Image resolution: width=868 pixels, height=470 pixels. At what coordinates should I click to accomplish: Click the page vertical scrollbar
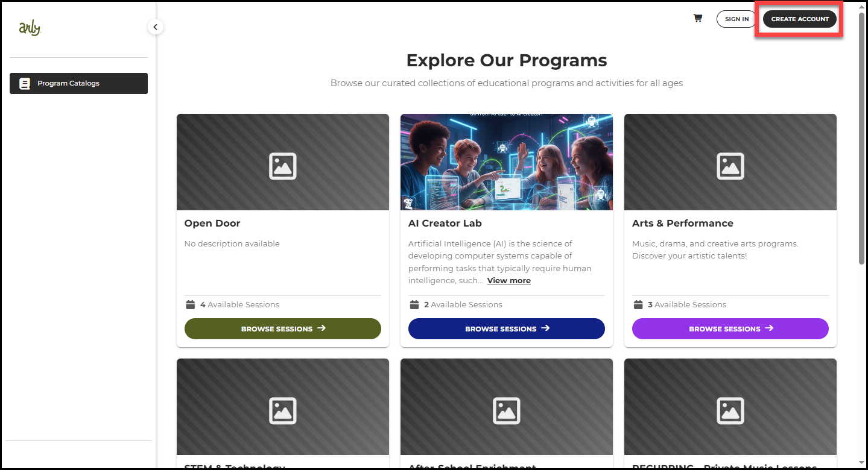(x=862, y=139)
